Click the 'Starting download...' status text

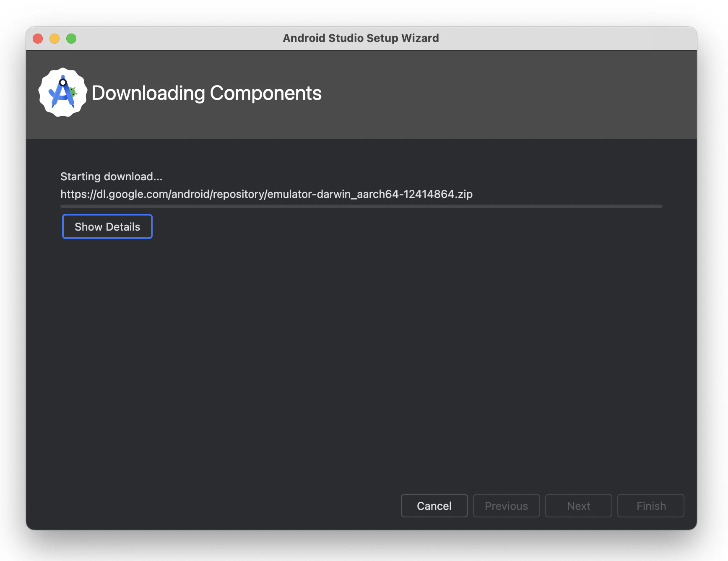click(112, 177)
